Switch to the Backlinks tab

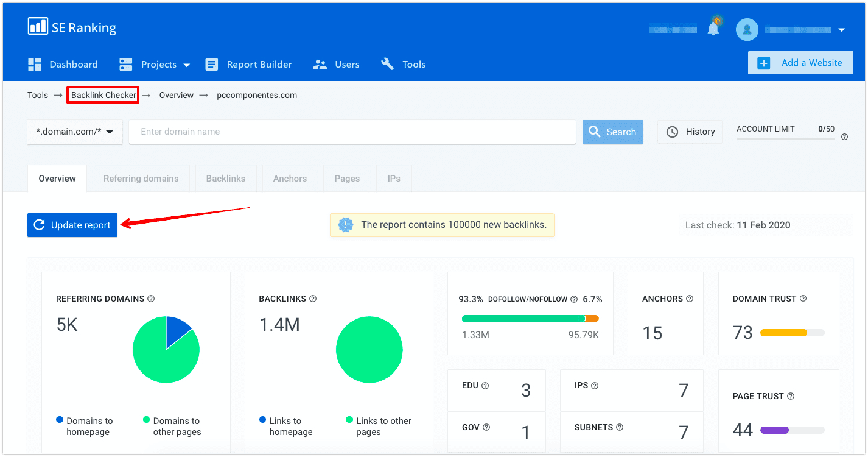226,179
